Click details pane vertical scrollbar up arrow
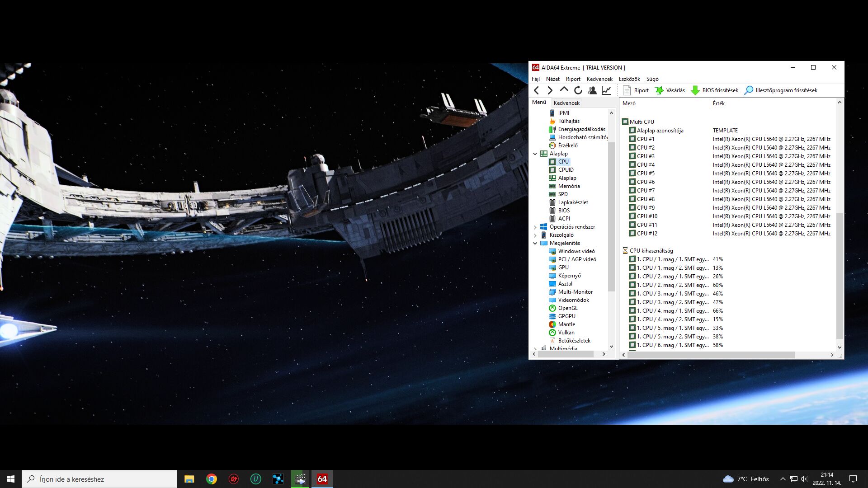 tap(840, 102)
